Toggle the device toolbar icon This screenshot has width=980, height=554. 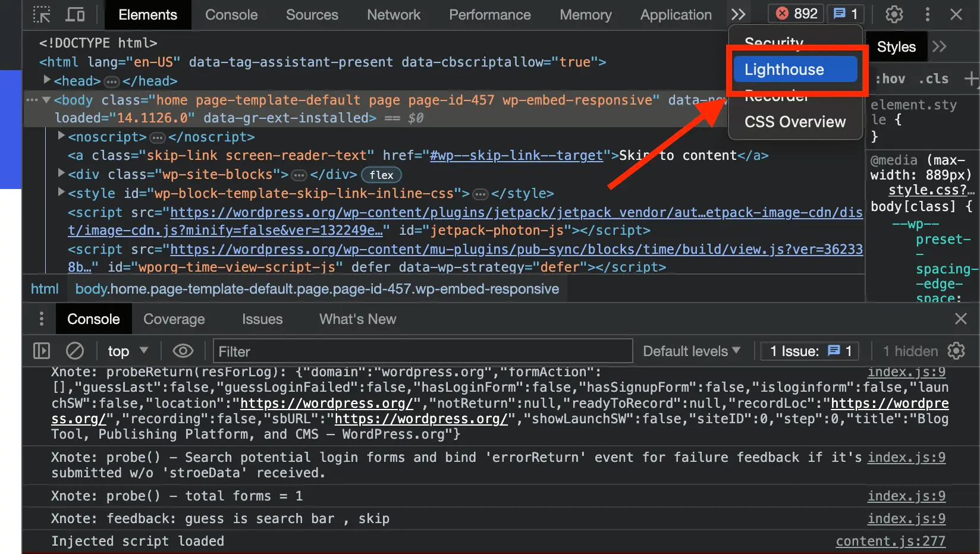pos(75,14)
